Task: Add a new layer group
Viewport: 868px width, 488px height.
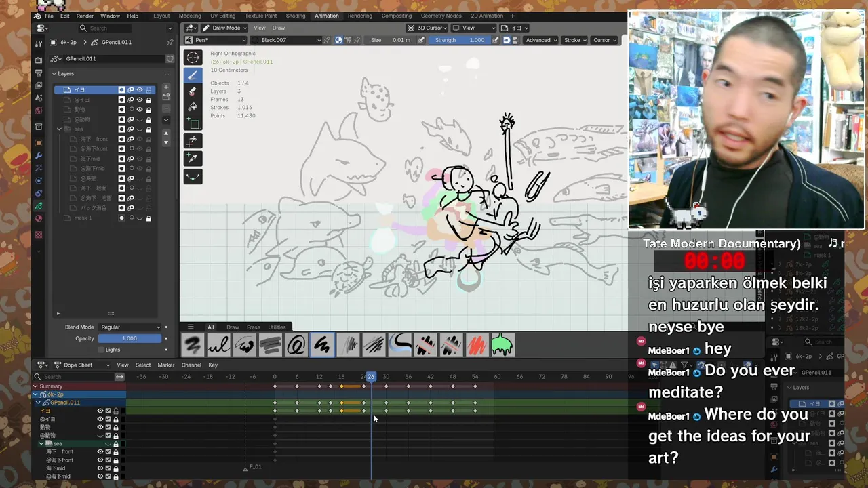Action: pos(166,98)
